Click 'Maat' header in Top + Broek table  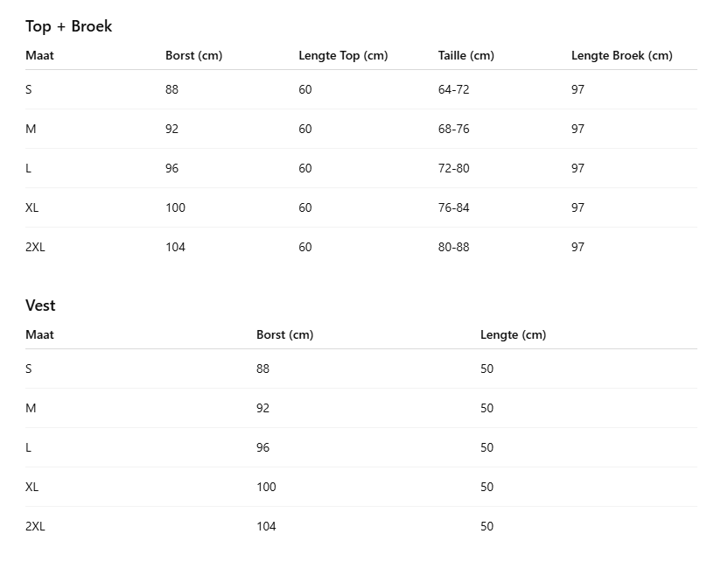tap(39, 55)
